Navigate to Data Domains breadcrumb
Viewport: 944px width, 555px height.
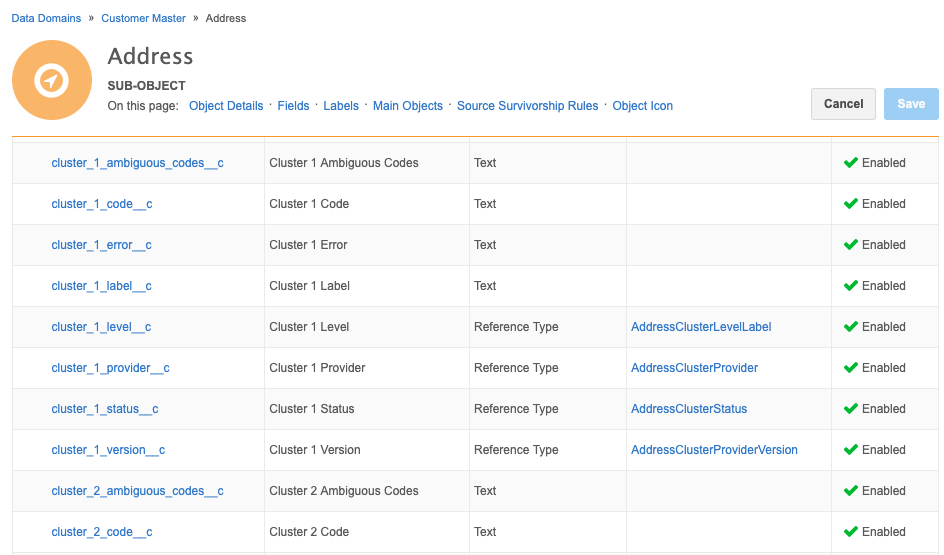pyautogui.click(x=46, y=18)
